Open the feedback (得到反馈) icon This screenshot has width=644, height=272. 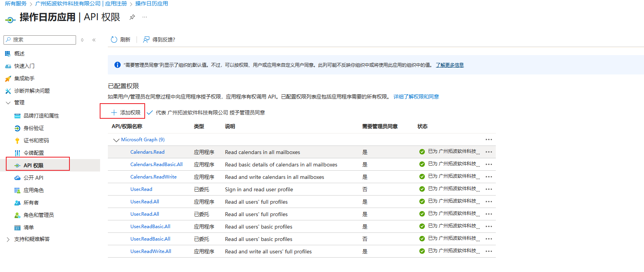tap(146, 40)
